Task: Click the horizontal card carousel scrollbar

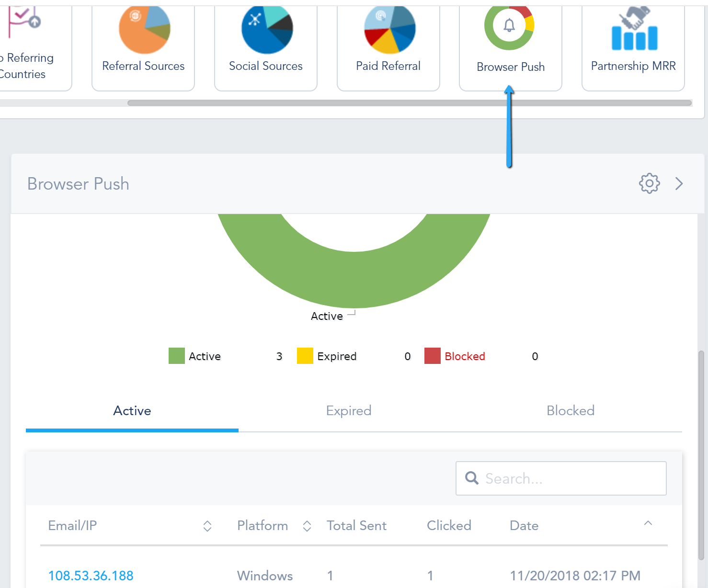Action: [410, 103]
